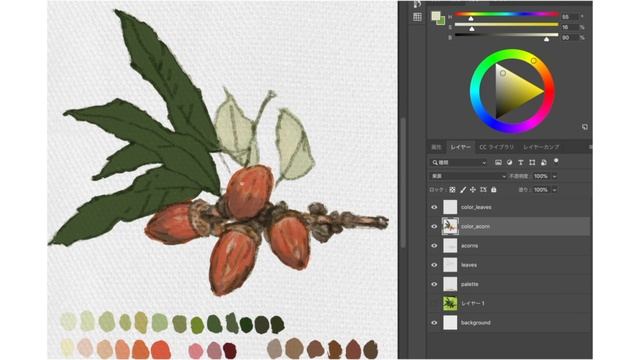This screenshot has height=360, width=640.
Task: Click the brightness value input field
Action: [x=569, y=37]
